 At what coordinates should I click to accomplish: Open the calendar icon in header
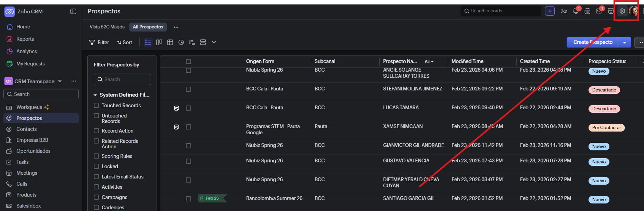point(588,11)
